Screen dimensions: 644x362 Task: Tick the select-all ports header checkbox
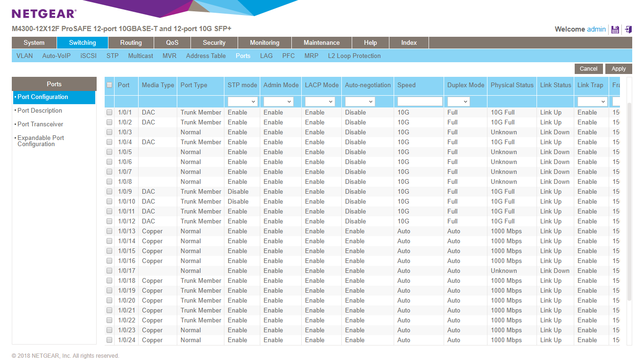pyautogui.click(x=109, y=85)
